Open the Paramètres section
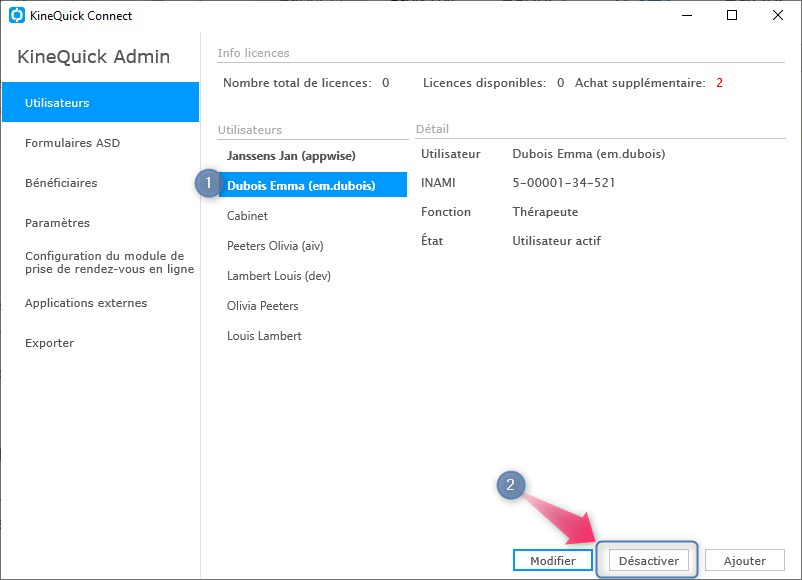Image resolution: width=802 pixels, height=580 pixels. click(x=57, y=222)
